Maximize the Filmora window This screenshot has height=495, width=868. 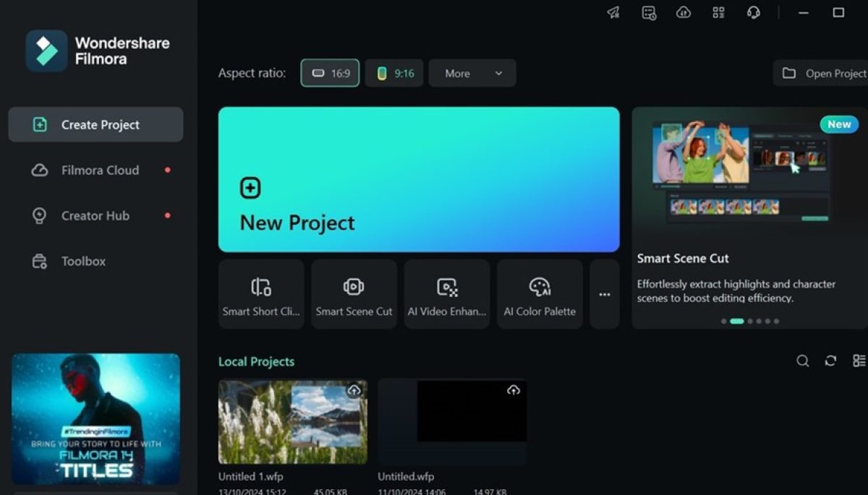(838, 13)
